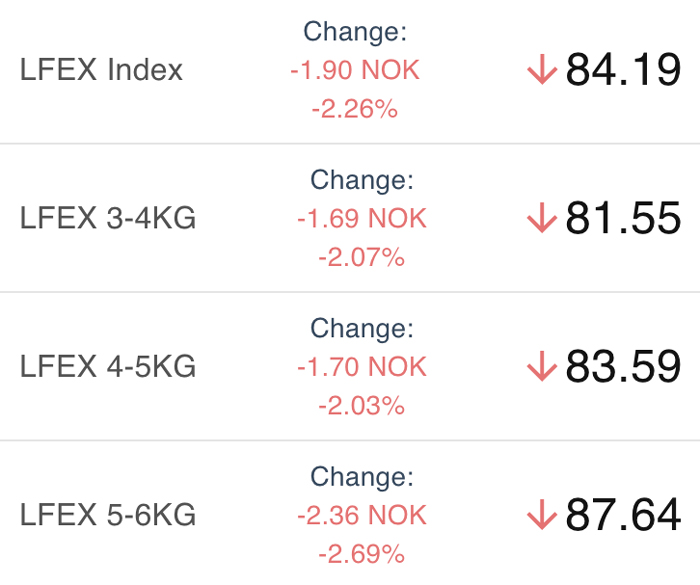Click the -1.69 NOK change value
Screen dimensions: 700x585
pyautogui.click(x=362, y=218)
